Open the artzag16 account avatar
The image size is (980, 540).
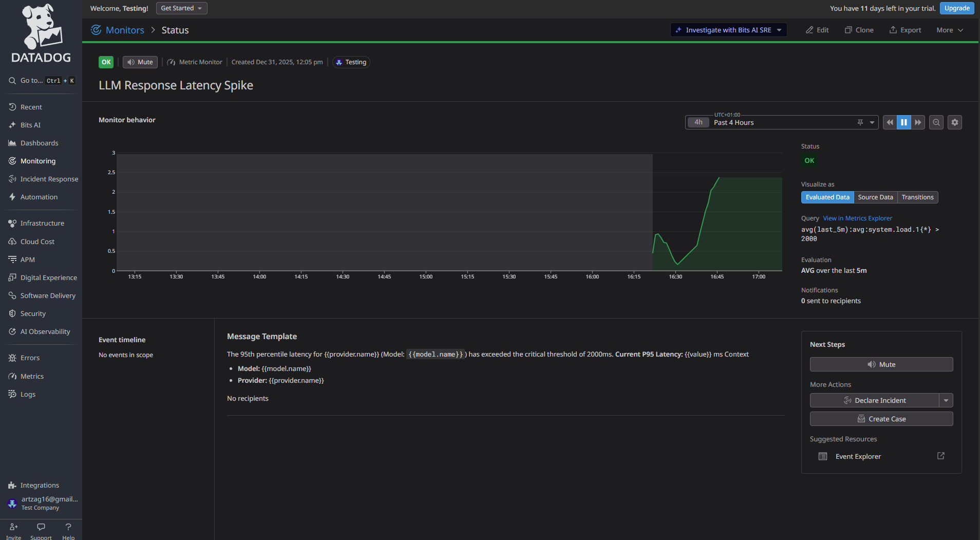(x=12, y=503)
